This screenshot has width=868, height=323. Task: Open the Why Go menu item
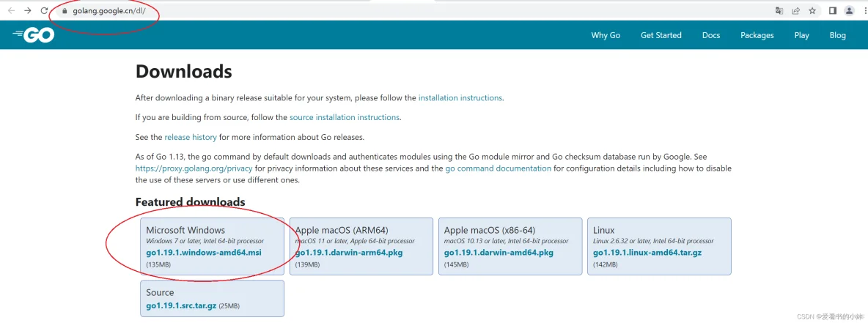pyautogui.click(x=606, y=35)
